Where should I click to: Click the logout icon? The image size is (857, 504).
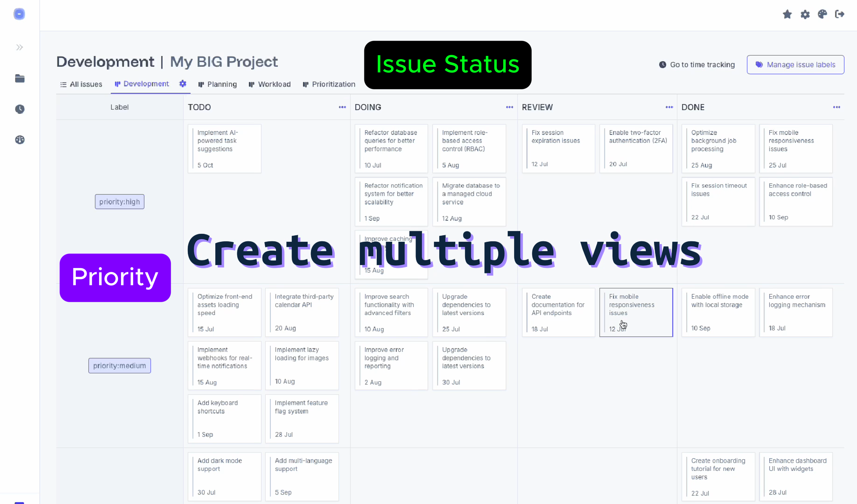pos(840,14)
